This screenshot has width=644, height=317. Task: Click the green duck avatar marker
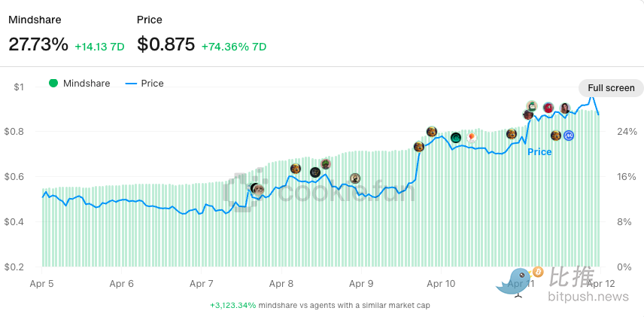tap(532, 106)
